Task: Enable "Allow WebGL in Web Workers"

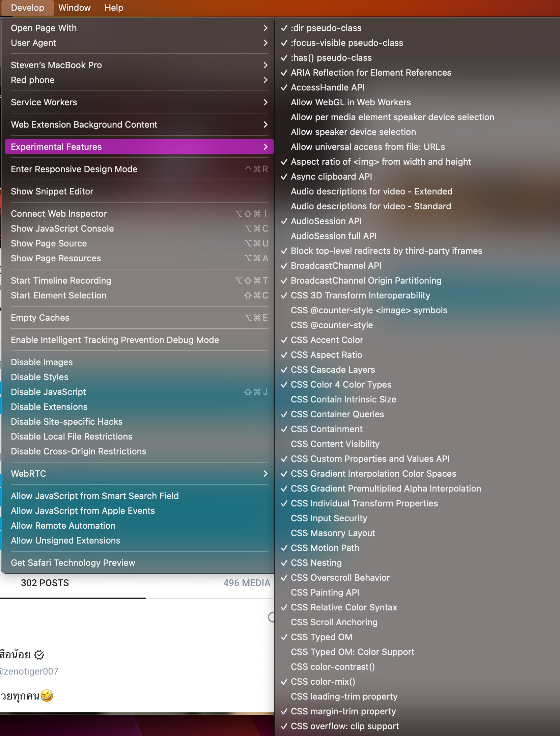Action: click(351, 102)
